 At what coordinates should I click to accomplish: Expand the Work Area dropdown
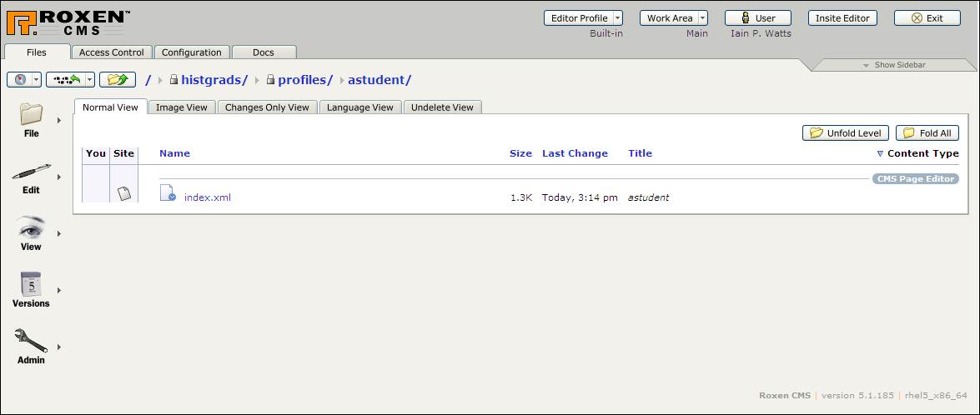[x=702, y=18]
